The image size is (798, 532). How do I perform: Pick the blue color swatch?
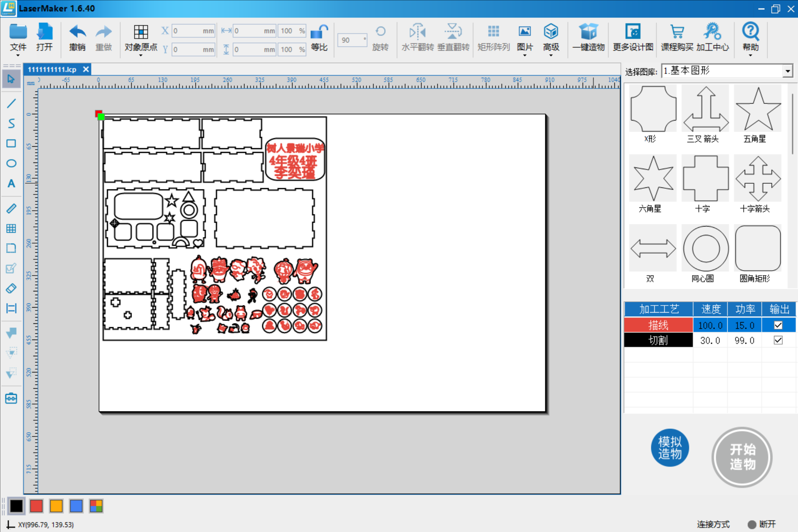pyautogui.click(x=76, y=506)
